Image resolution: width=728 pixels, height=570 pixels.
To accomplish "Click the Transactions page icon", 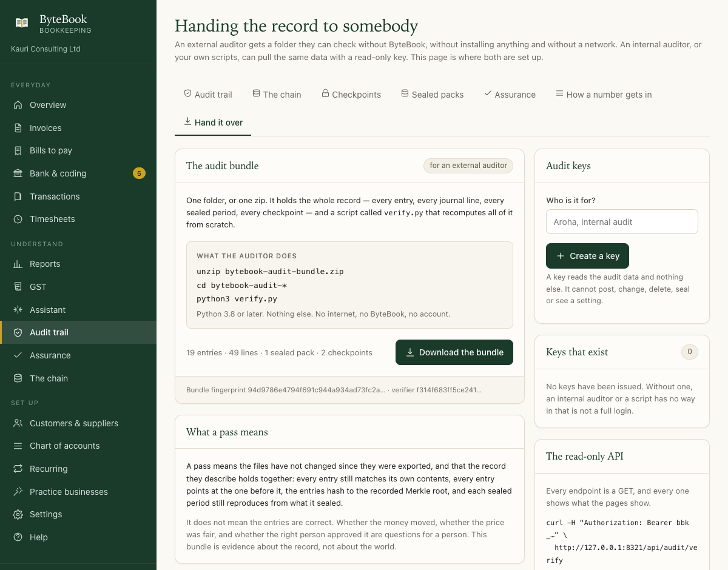I will coord(18,196).
